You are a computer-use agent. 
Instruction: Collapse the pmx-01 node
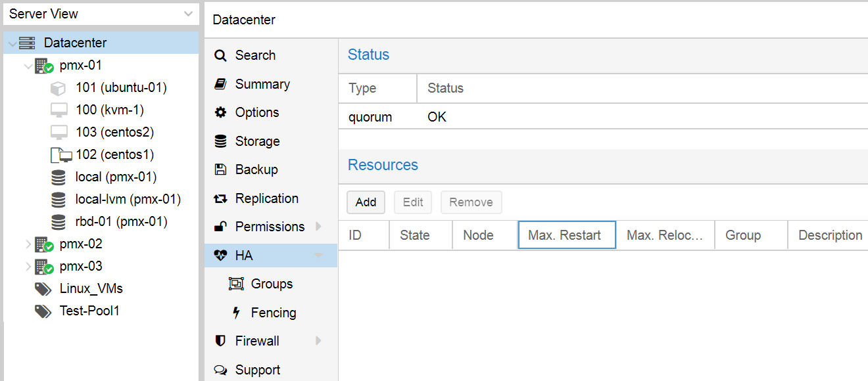(x=28, y=66)
